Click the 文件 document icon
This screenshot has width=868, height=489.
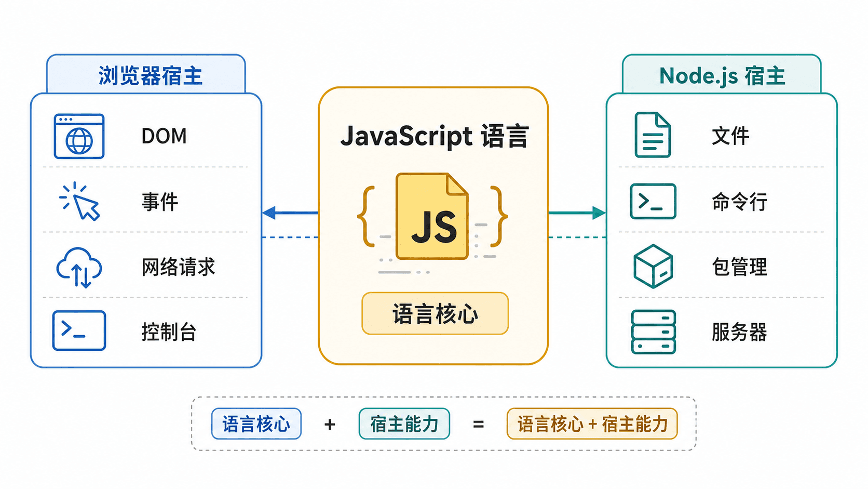click(x=653, y=135)
